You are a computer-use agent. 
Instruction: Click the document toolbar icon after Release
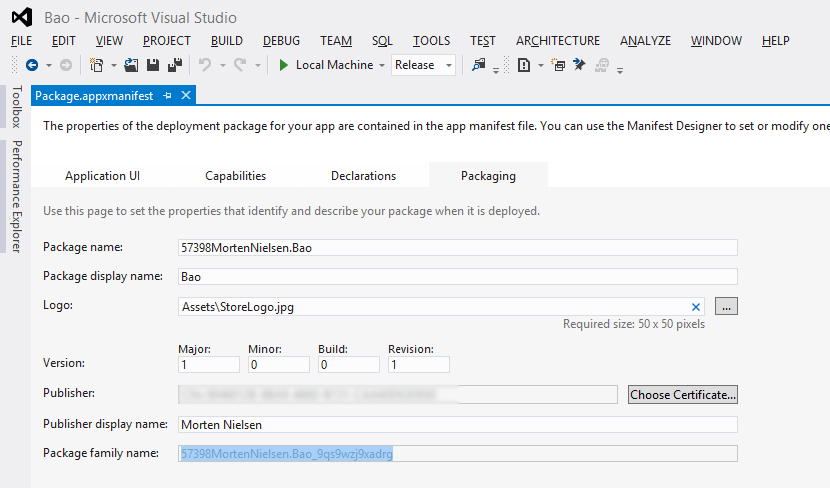coord(524,65)
